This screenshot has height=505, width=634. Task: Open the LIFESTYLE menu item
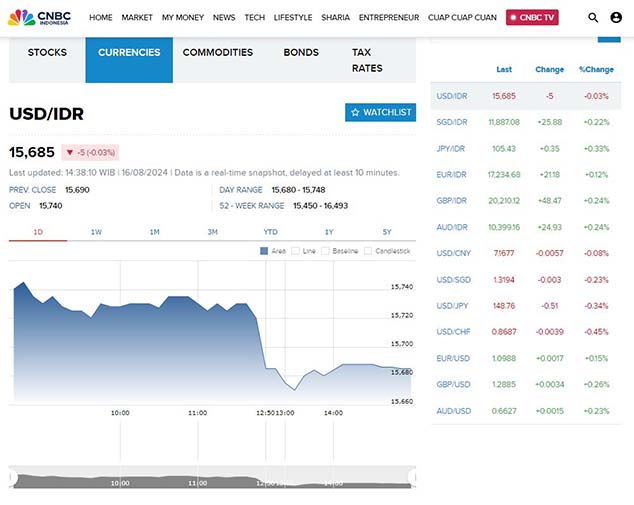coord(293,18)
